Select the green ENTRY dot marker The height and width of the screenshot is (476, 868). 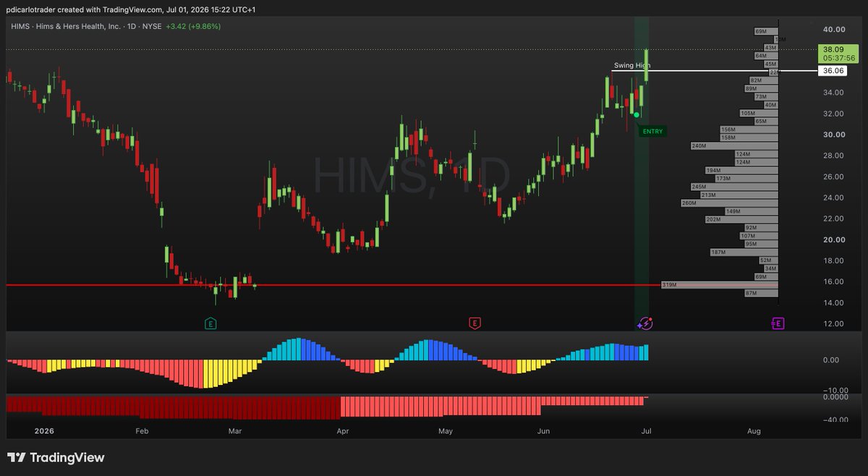(636, 114)
